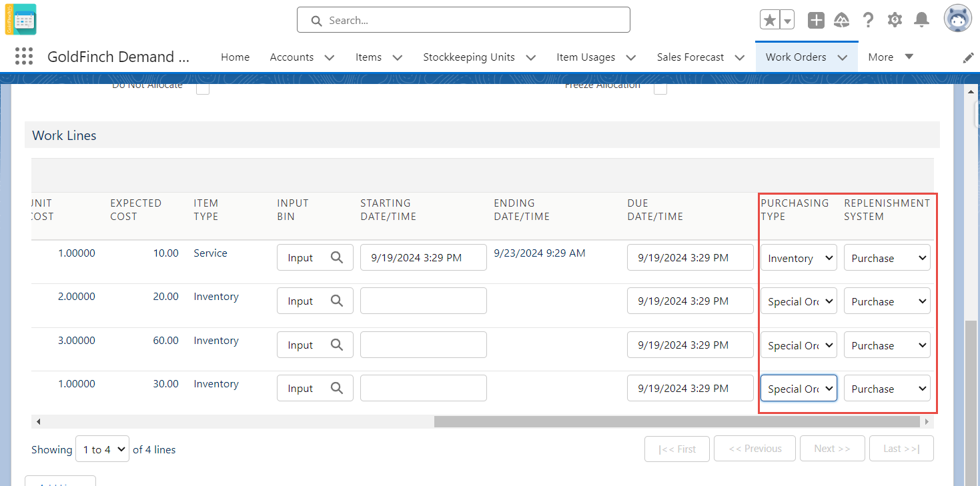980x486 pixels.
Task: Click left arrow of horizontal scrollbar
Action: pyautogui.click(x=38, y=421)
